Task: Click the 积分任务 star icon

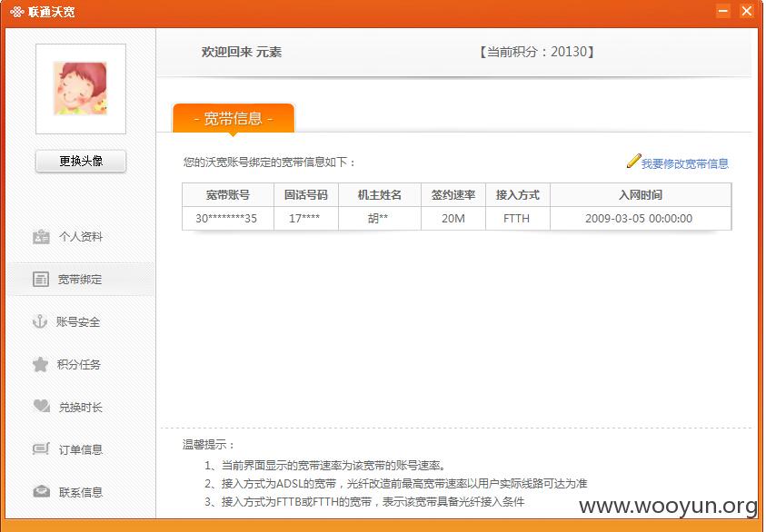Action: (40, 364)
